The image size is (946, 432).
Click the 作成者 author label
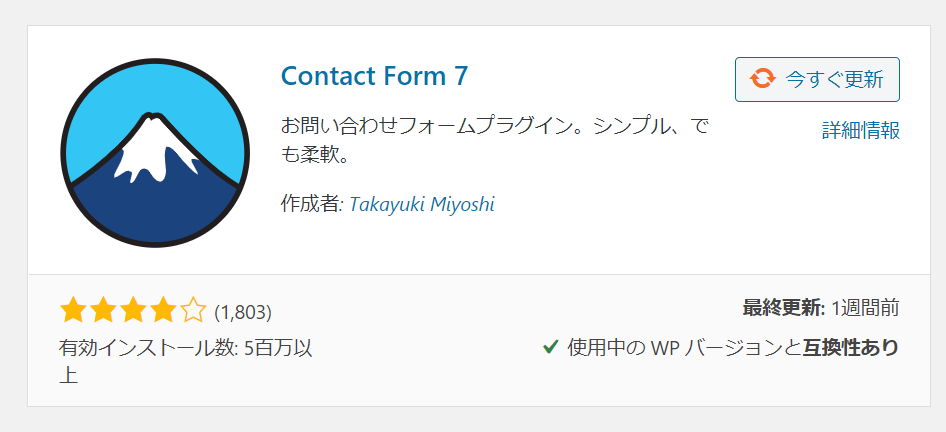[x=312, y=204]
